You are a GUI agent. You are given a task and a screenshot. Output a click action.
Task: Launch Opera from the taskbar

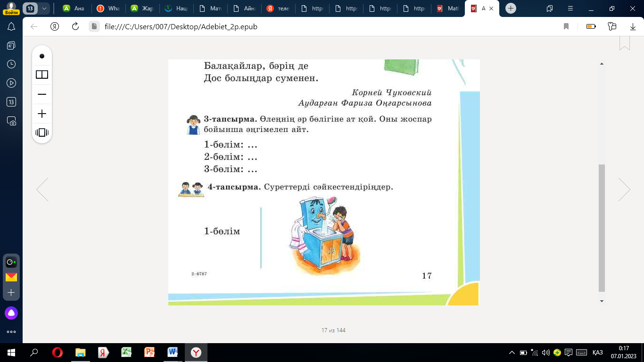click(x=58, y=353)
